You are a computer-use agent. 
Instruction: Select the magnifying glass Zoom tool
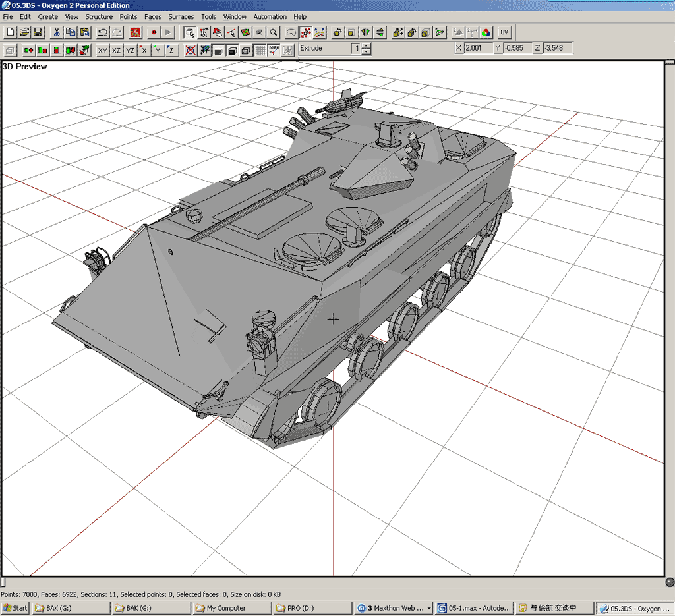tap(273, 32)
